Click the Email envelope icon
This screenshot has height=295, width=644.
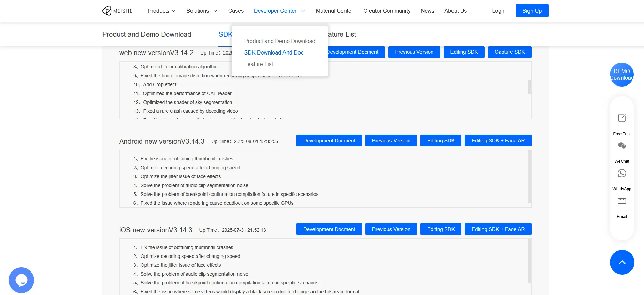click(x=622, y=201)
